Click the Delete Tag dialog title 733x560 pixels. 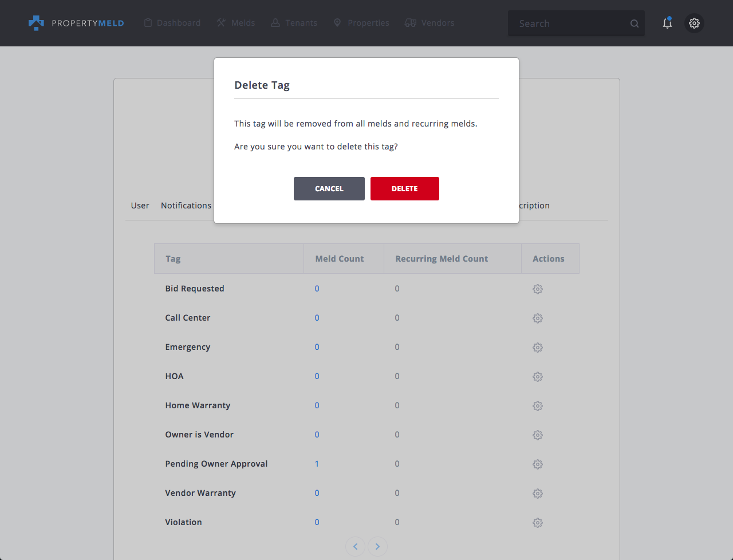pos(262,85)
